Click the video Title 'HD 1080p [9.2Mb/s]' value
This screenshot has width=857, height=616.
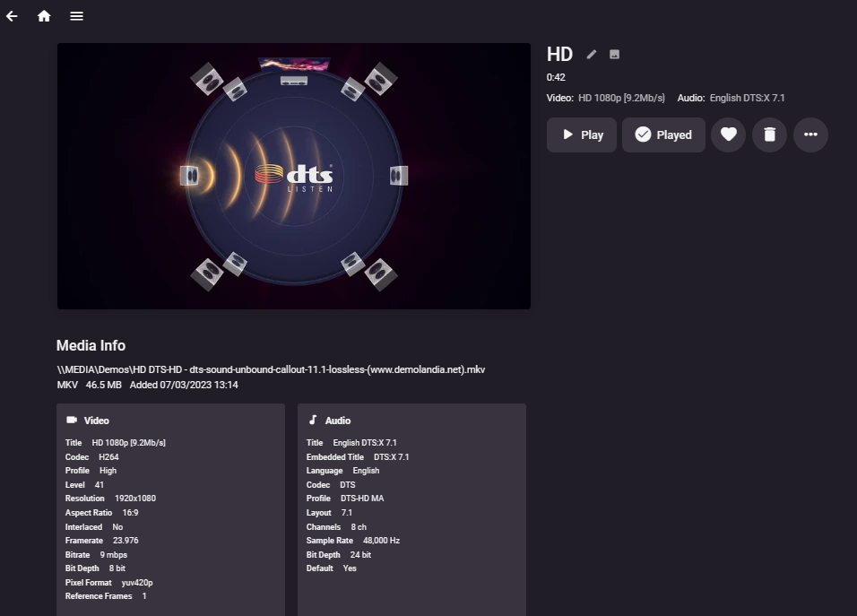(x=128, y=443)
